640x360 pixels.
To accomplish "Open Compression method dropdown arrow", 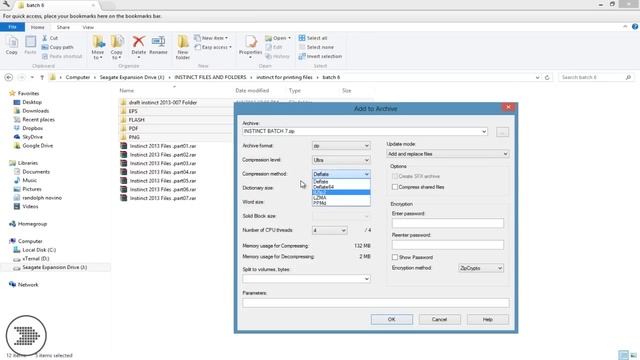I will [x=366, y=174].
